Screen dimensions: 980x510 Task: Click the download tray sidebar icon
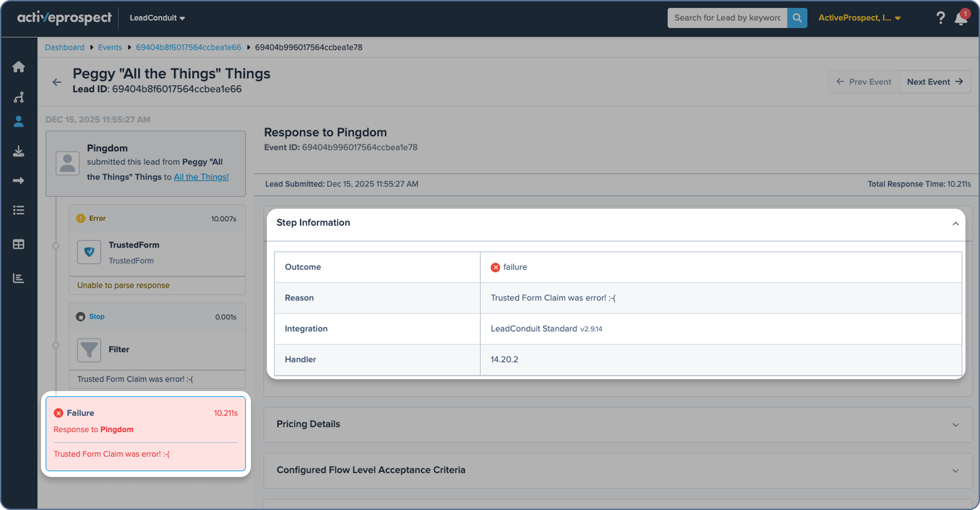(18, 152)
